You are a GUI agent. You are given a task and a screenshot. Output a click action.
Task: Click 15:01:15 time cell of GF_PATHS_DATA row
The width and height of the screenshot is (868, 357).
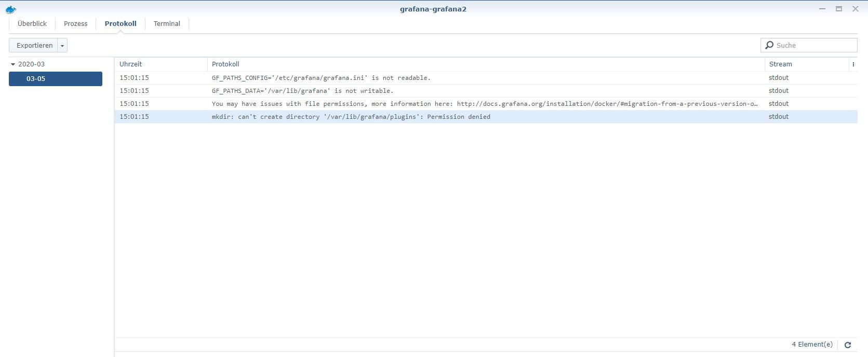pos(134,91)
